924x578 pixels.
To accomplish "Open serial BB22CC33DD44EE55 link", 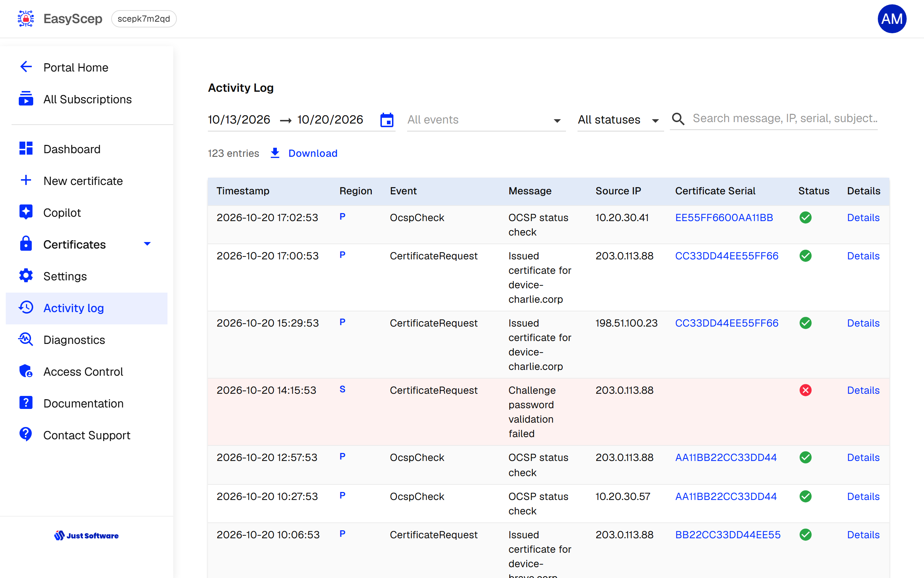I will 728,535.
